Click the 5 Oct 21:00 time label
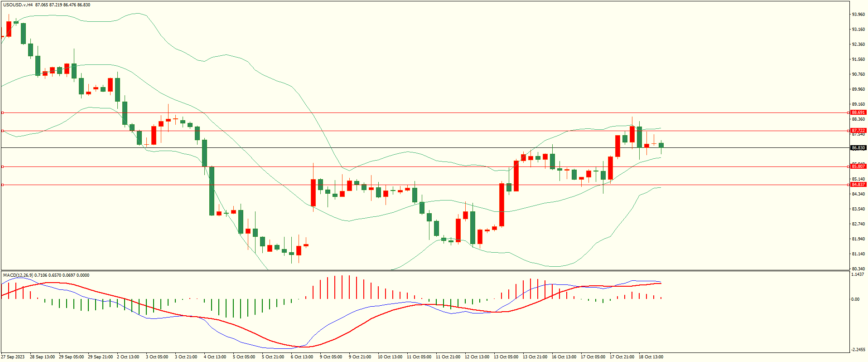The image size is (868, 362). tap(273, 357)
